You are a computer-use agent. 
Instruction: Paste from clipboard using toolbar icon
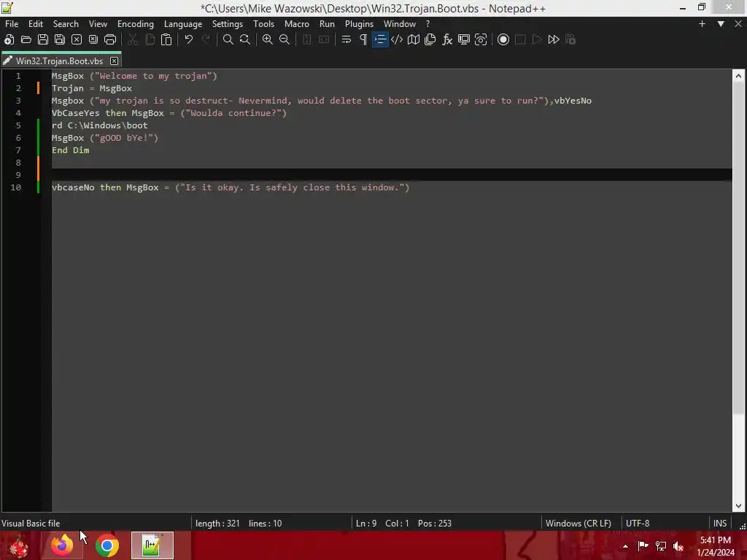(166, 39)
